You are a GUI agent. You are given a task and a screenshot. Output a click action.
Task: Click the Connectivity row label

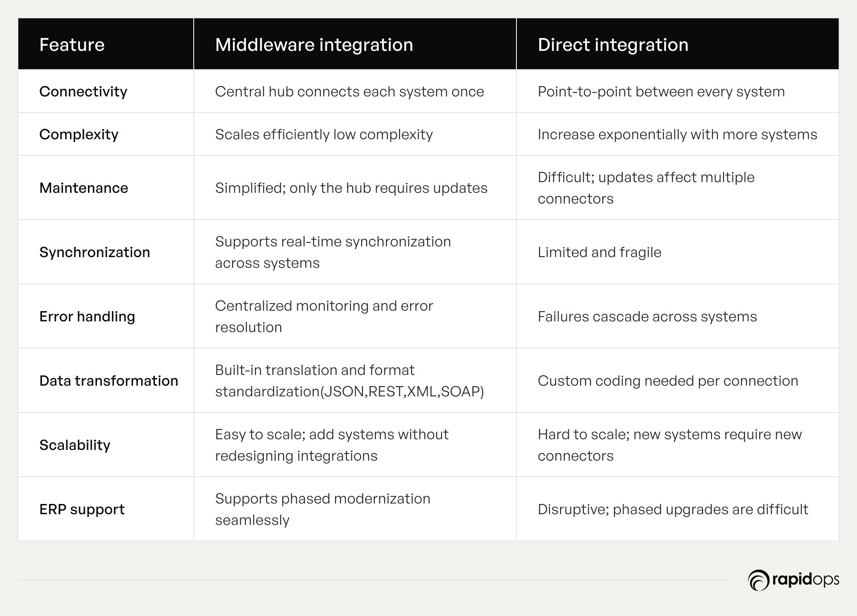(x=83, y=92)
